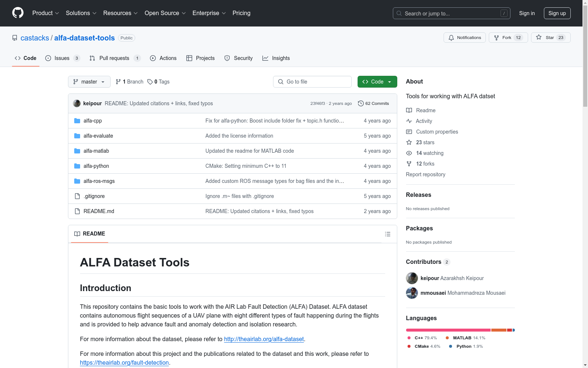Viewport: 588px width, 368px height.
Task: Open the Pull requests tab
Action: coord(115,58)
